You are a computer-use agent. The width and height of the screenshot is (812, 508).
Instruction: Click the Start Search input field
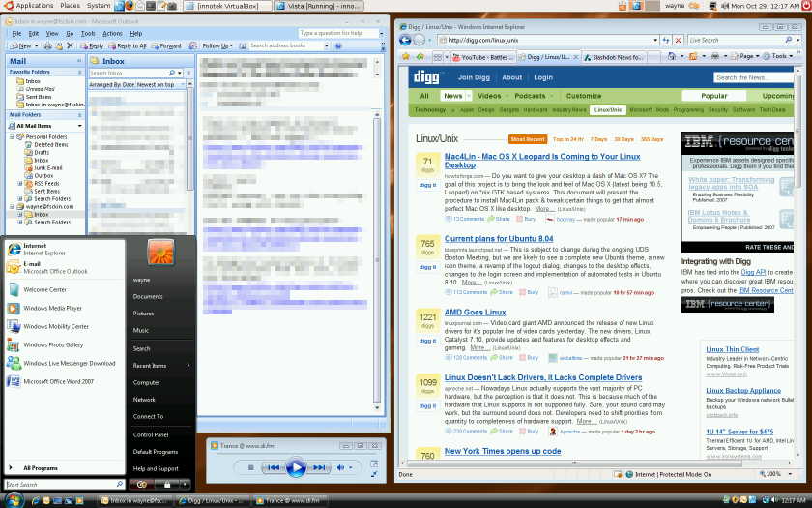65,484
